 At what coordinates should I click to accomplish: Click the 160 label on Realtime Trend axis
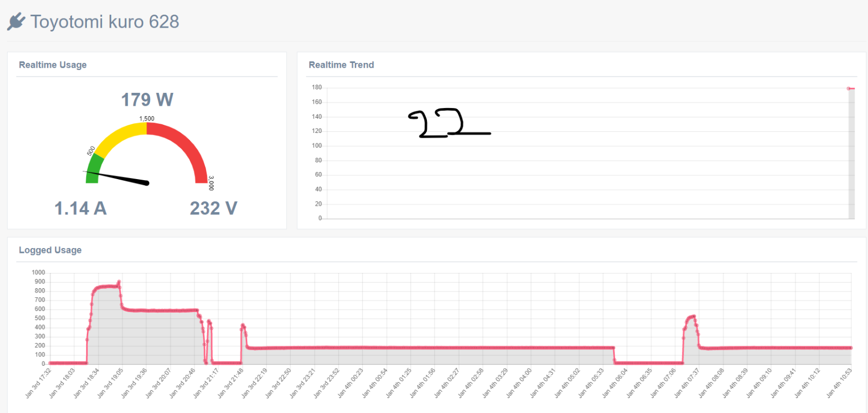[x=317, y=102]
